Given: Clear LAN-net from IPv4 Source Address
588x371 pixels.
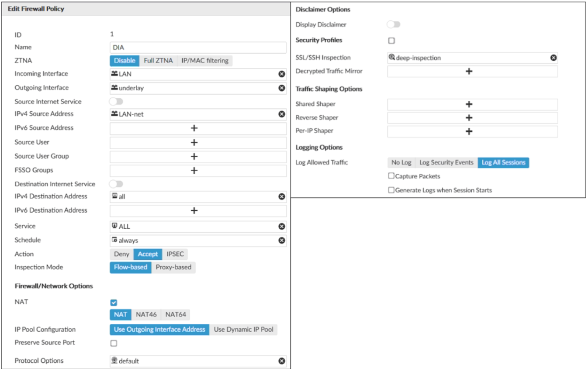Looking at the screenshot, I should pos(282,114).
